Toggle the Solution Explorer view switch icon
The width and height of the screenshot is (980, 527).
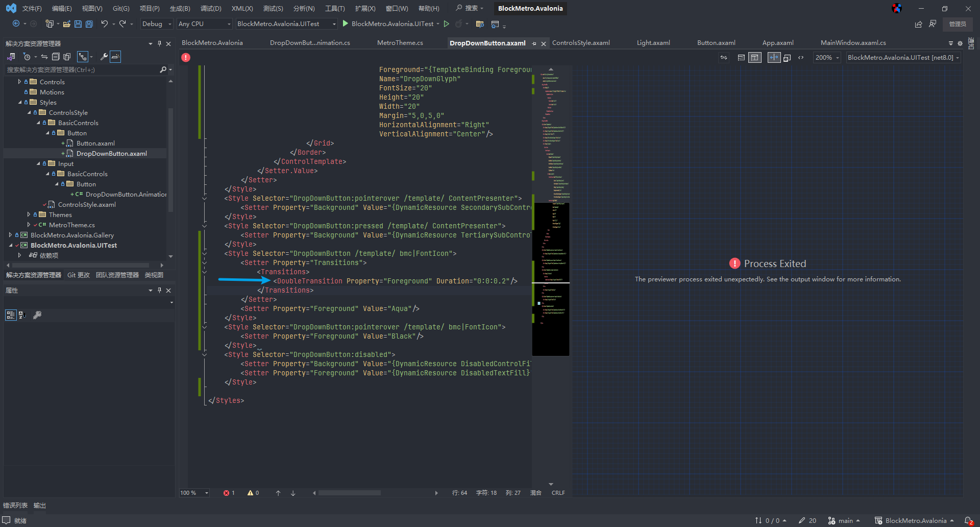tap(82, 57)
